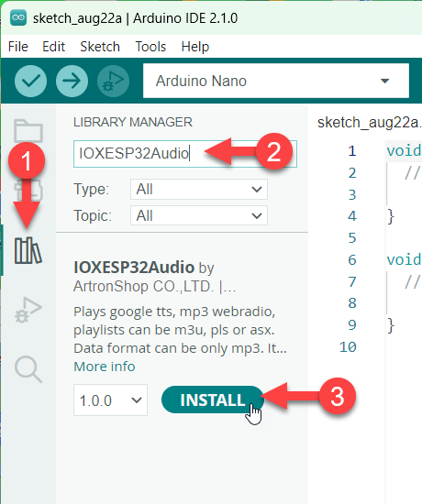Open the Library Manager books icon

click(x=28, y=251)
